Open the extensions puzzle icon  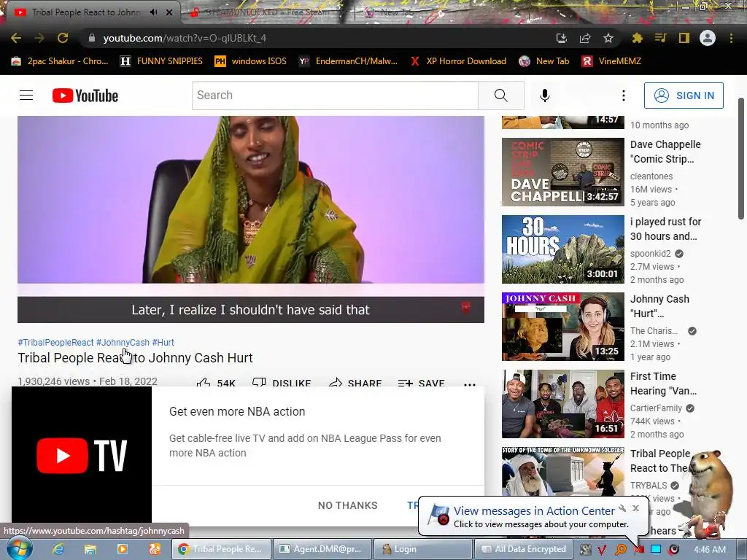(637, 38)
